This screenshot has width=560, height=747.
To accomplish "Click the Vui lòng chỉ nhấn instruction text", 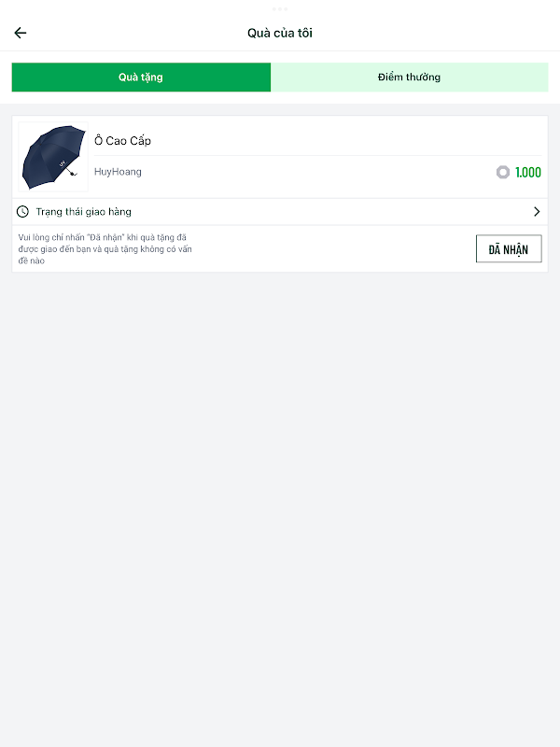I will point(105,248).
